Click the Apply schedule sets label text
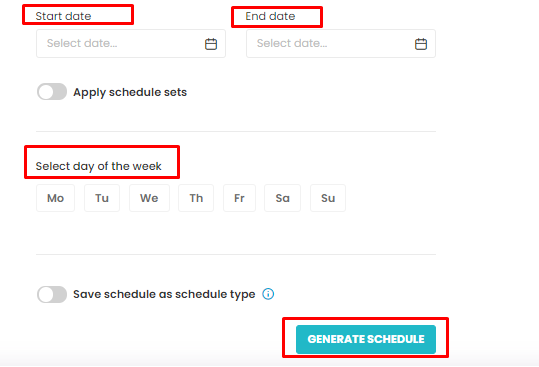Viewport: 539px width, 367px height. (x=130, y=92)
